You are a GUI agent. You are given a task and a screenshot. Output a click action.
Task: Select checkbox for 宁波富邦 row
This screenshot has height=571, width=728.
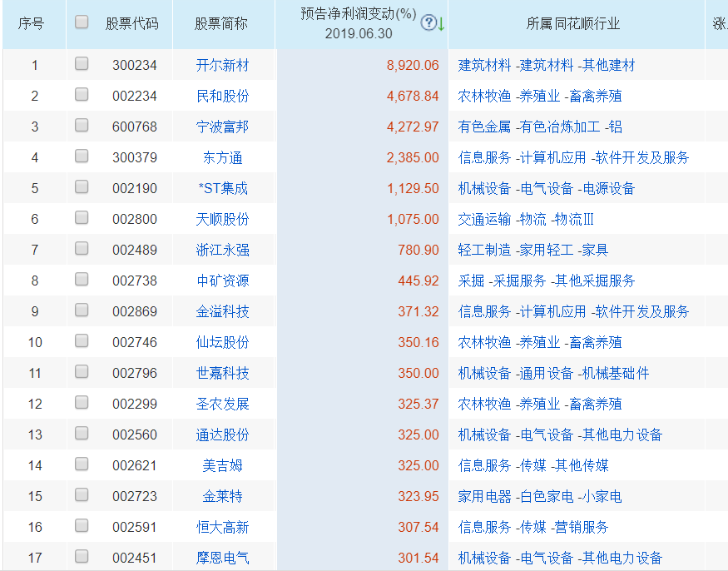82,125
